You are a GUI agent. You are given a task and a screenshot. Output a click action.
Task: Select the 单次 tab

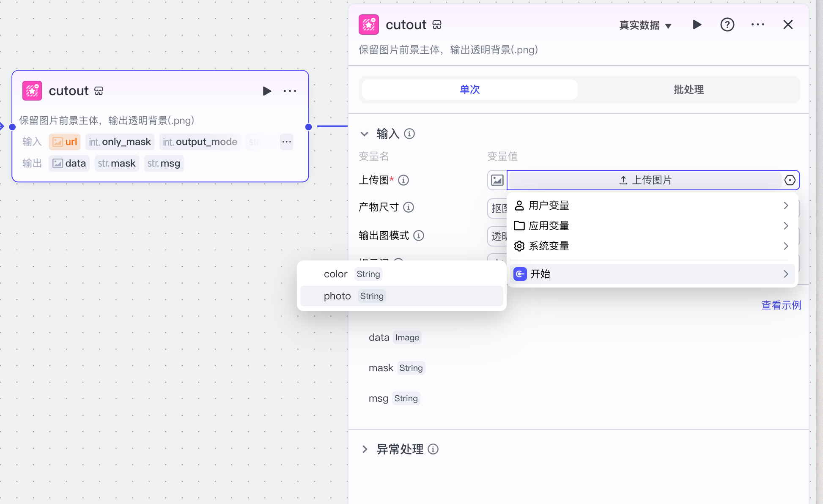469,90
